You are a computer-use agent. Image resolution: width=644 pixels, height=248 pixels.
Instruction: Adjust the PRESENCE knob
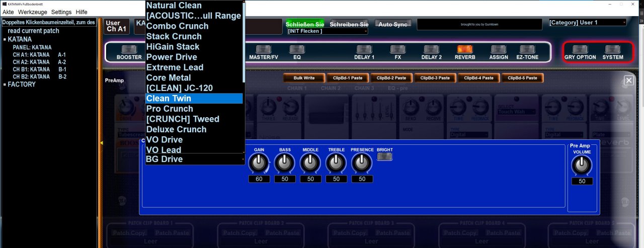tap(362, 163)
